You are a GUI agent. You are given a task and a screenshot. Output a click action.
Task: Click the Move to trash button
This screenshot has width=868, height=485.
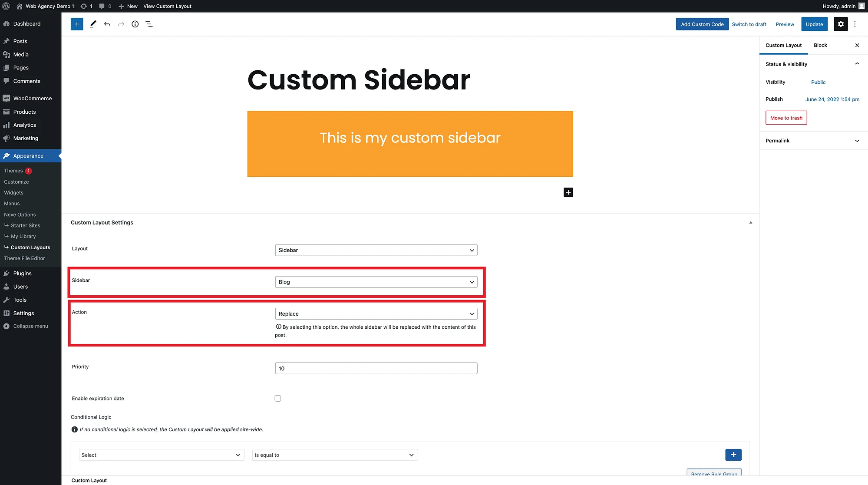pos(786,117)
